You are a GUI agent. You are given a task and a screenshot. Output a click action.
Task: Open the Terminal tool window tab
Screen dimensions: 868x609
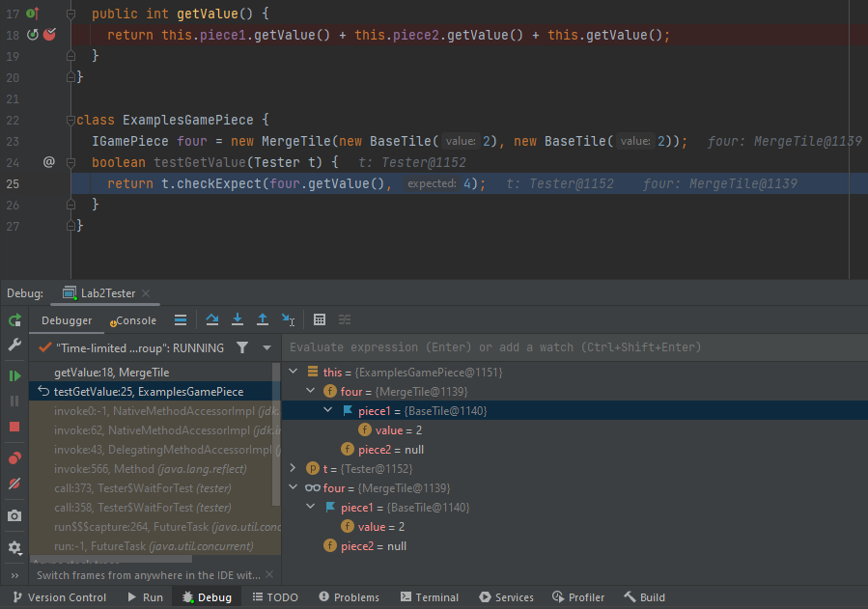pyautogui.click(x=429, y=597)
